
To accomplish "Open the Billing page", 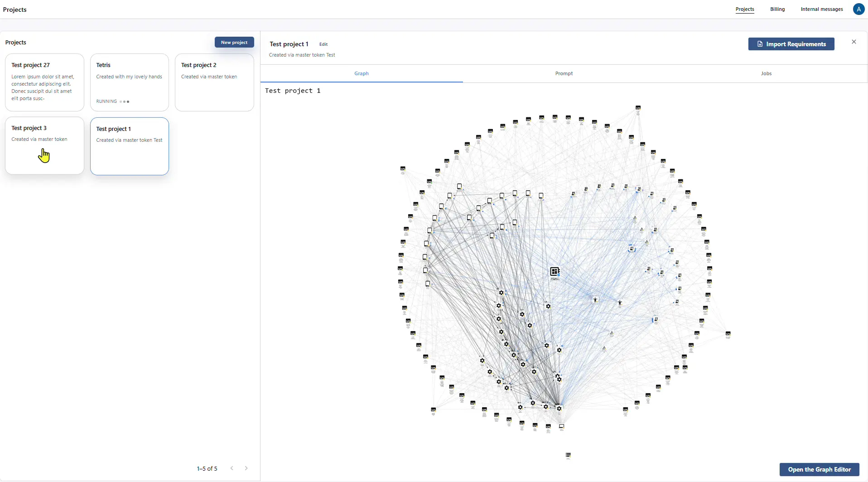I will click(777, 9).
